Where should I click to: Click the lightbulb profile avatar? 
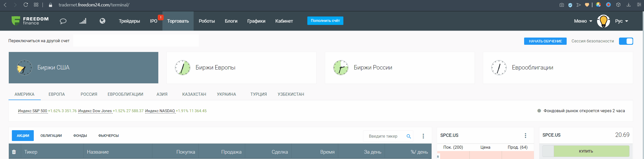click(604, 21)
